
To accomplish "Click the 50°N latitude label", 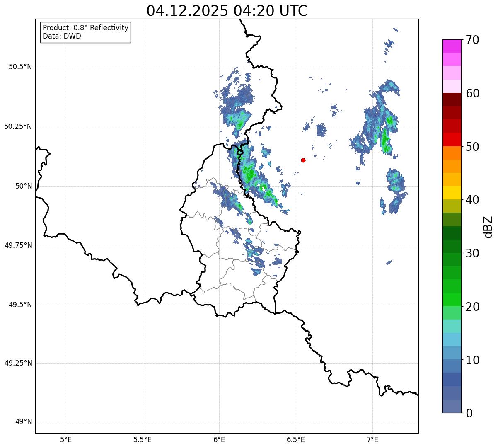I will 24,186.
